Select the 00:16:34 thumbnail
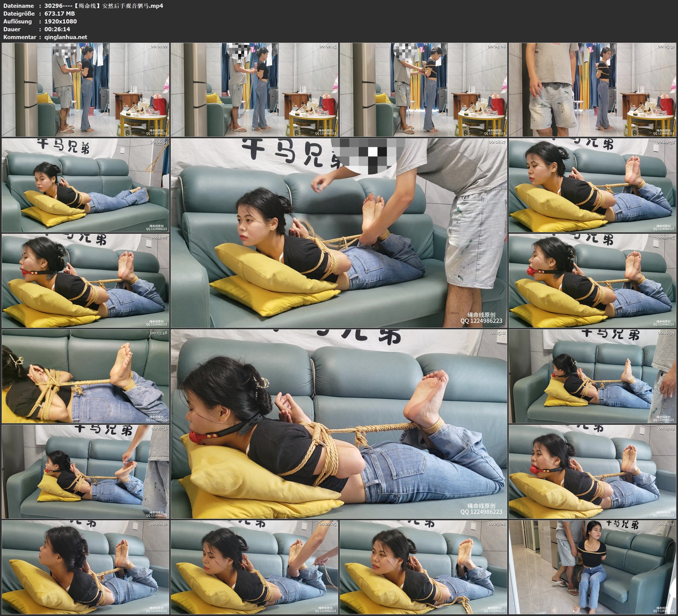Screen dimensions: 678x616 coord(592,376)
